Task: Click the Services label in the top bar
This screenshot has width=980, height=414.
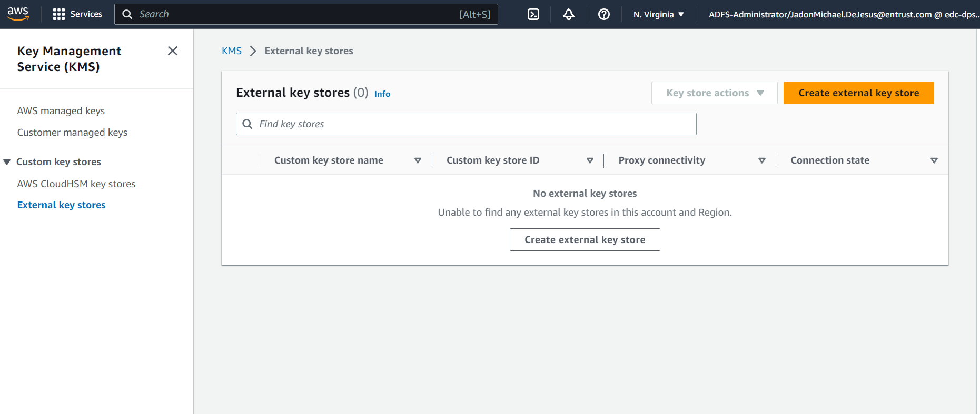Action: pos(86,14)
